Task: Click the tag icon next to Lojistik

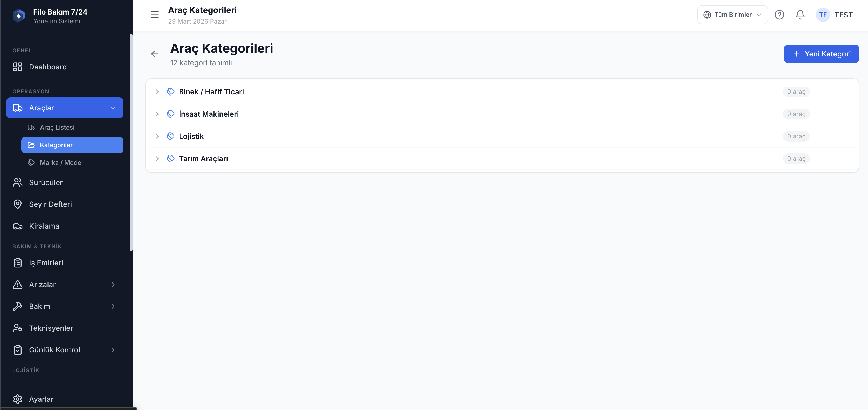Action: coord(170,136)
